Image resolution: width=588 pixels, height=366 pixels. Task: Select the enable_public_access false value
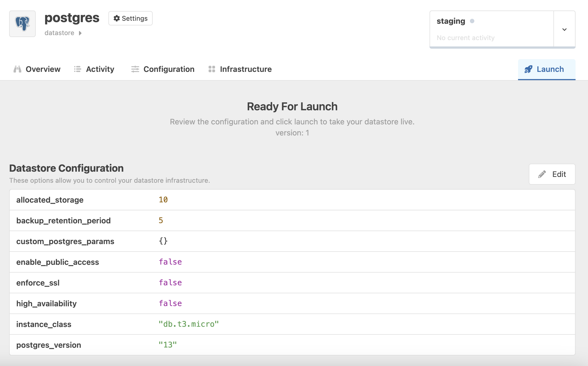pyautogui.click(x=170, y=262)
